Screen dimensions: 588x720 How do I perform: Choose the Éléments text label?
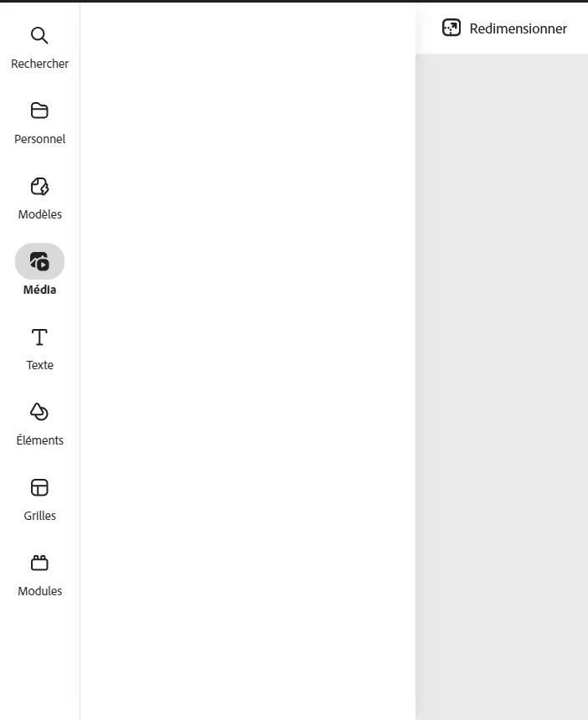coord(40,440)
